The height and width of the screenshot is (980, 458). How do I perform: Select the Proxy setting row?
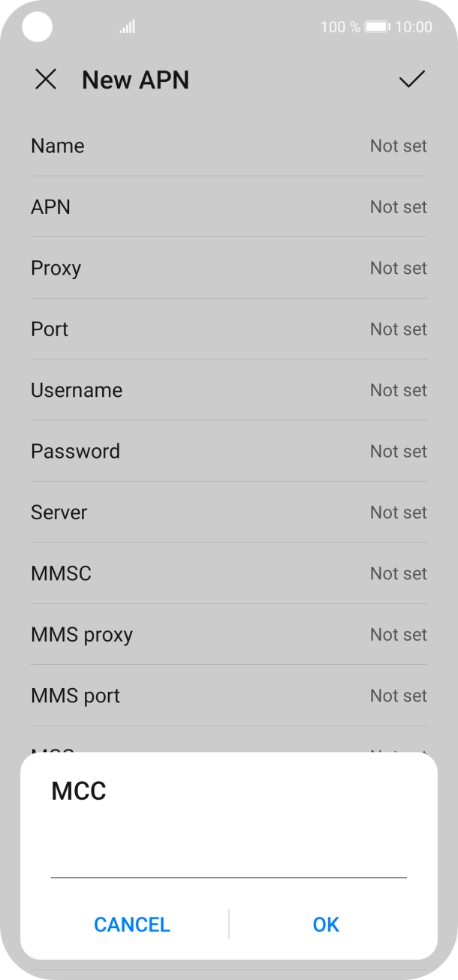click(x=229, y=268)
